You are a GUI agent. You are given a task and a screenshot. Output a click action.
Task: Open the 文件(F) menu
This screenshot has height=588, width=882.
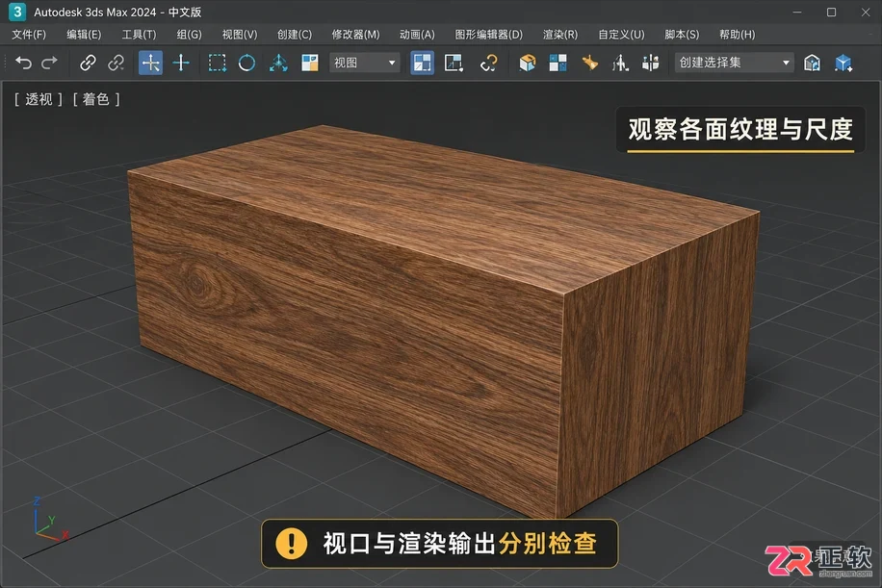click(x=29, y=35)
